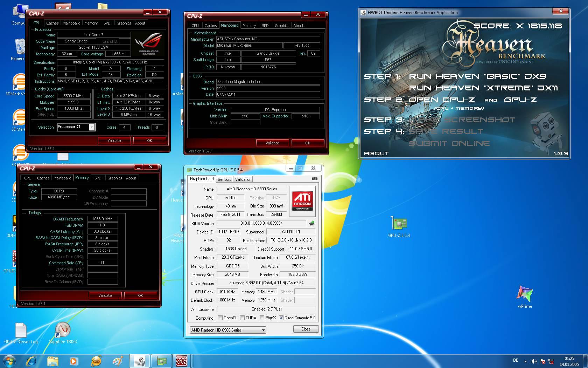Click Take Screenshot in Heaven step 3

tap(462, 120)
